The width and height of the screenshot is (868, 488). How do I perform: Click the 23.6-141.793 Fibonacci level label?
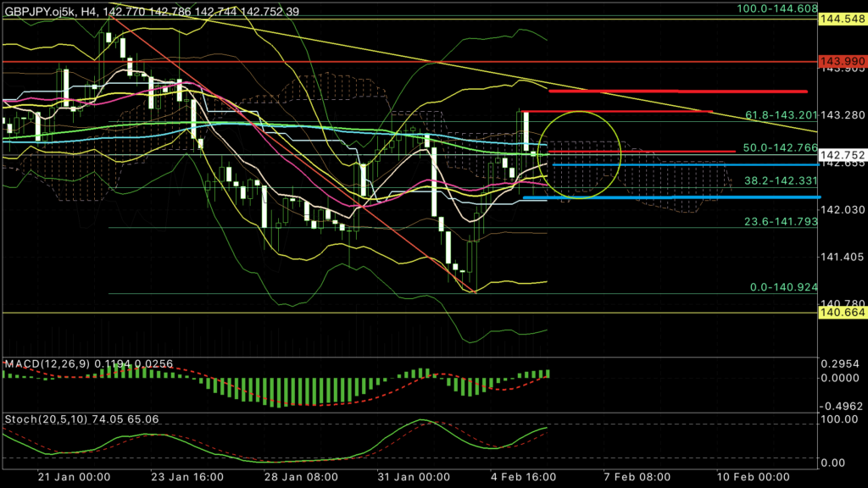tap(781, 221)
